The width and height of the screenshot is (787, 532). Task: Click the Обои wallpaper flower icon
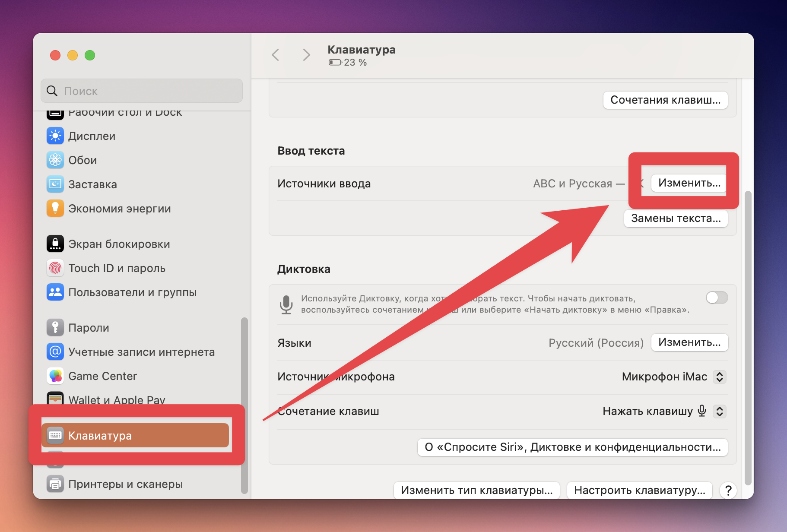pyautogui.click(x=55, y=160)
